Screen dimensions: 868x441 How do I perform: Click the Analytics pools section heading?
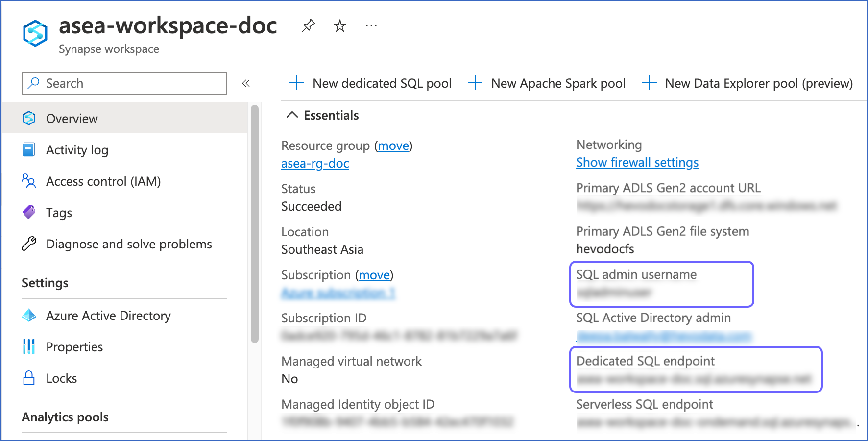pyautogui.click(x=65, y=417)
